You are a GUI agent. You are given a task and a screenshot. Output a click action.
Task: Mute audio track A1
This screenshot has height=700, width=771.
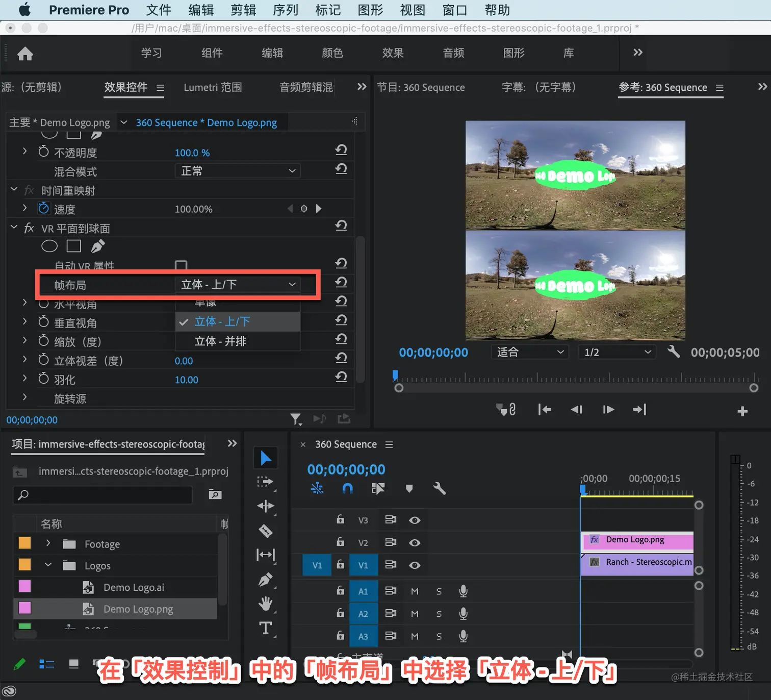(x=415, y=591)
